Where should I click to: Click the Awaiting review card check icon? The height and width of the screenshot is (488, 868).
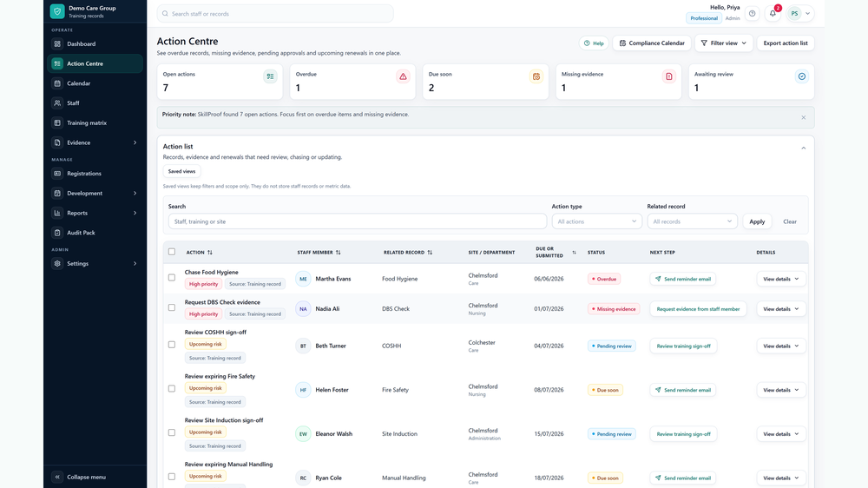coord(801,76)
